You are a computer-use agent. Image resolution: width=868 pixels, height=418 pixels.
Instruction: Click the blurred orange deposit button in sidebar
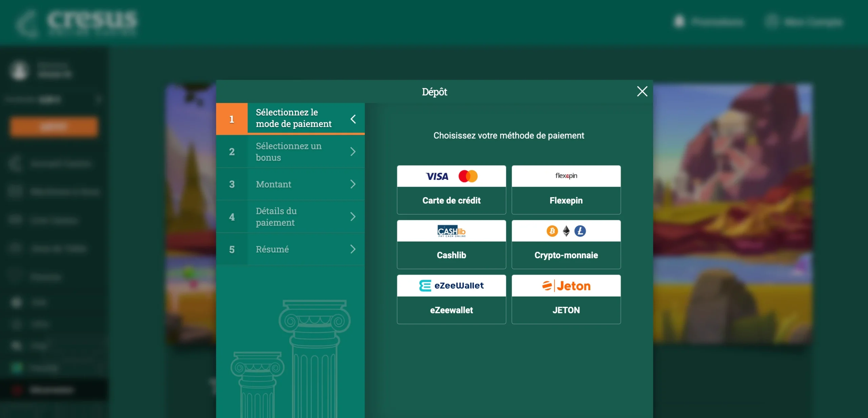54,127
